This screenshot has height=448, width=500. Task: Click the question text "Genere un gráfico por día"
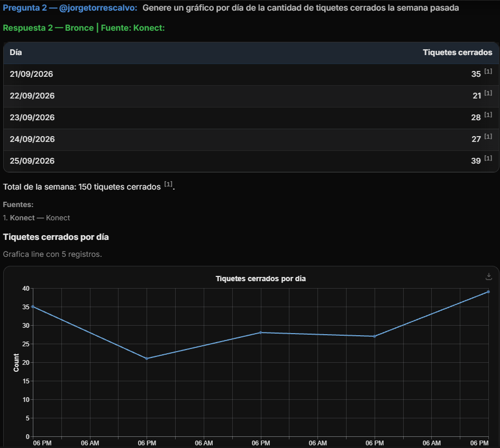coord(194,7)
